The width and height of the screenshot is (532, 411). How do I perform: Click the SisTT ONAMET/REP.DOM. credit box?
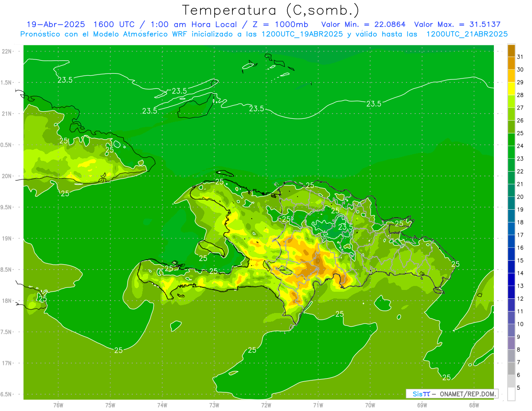coord(452,394)
